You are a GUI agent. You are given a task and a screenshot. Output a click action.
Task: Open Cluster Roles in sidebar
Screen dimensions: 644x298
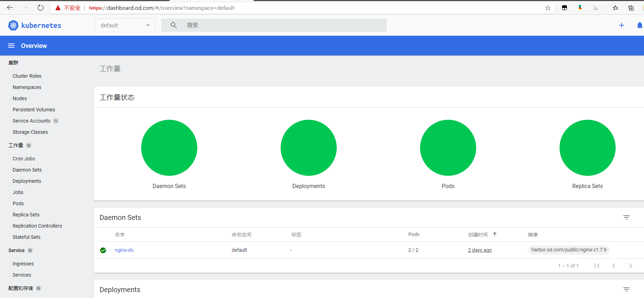click(x=27, y=76)
